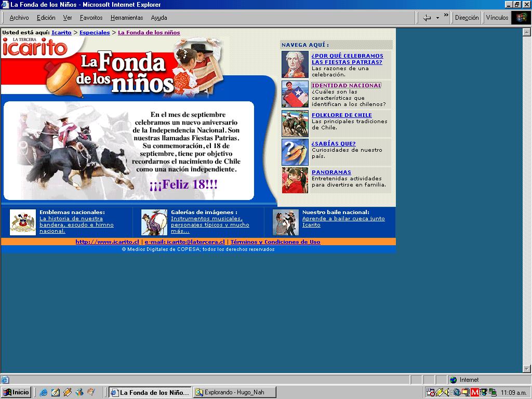Click the folders display tray icon

pyautogui.click(x=465, y=393)
